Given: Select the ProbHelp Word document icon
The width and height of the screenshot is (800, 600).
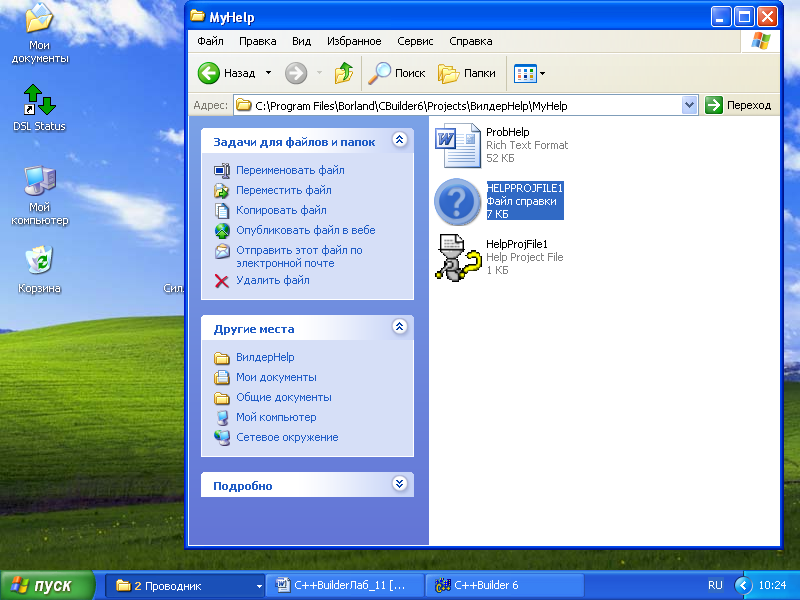Looking at the screenshot, I should tap(458, 145).
